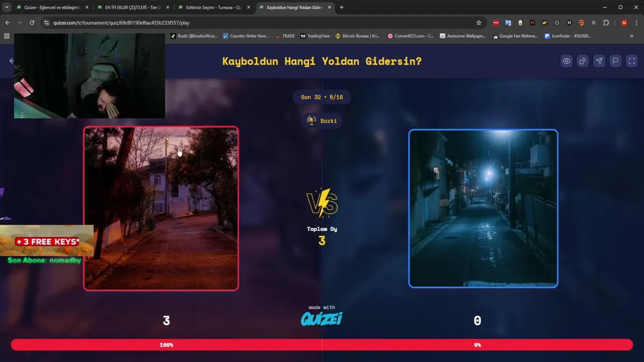Click the gray square extension icon
This screenshot has width=644, height=362.
coord(557,23)
